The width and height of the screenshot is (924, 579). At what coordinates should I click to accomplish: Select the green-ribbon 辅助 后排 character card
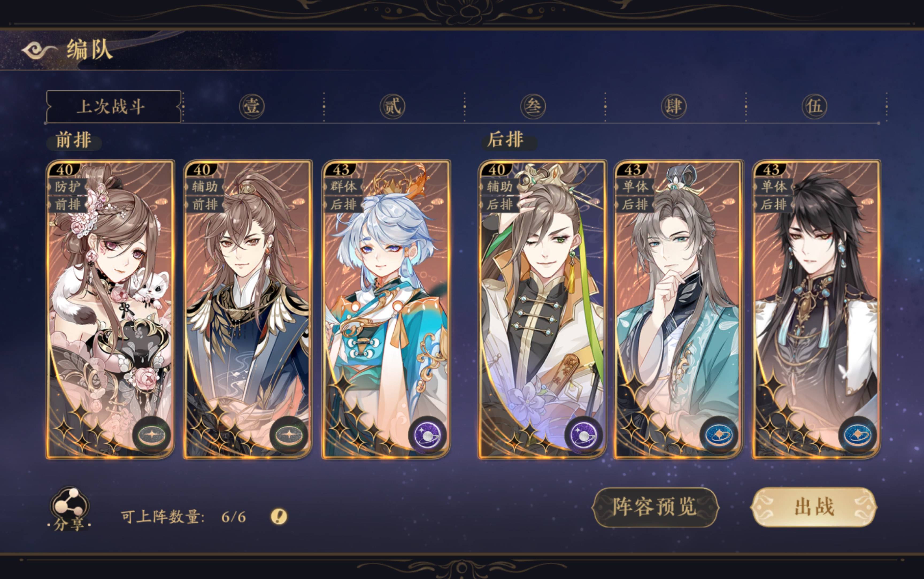[x=542, y=309]
